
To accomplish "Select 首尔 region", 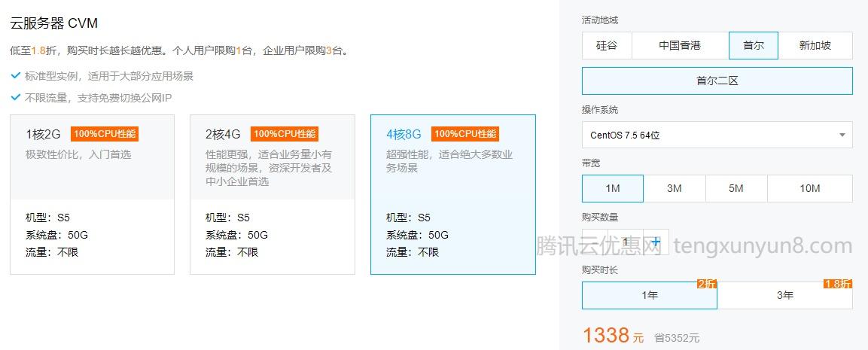I will [754, 45].
